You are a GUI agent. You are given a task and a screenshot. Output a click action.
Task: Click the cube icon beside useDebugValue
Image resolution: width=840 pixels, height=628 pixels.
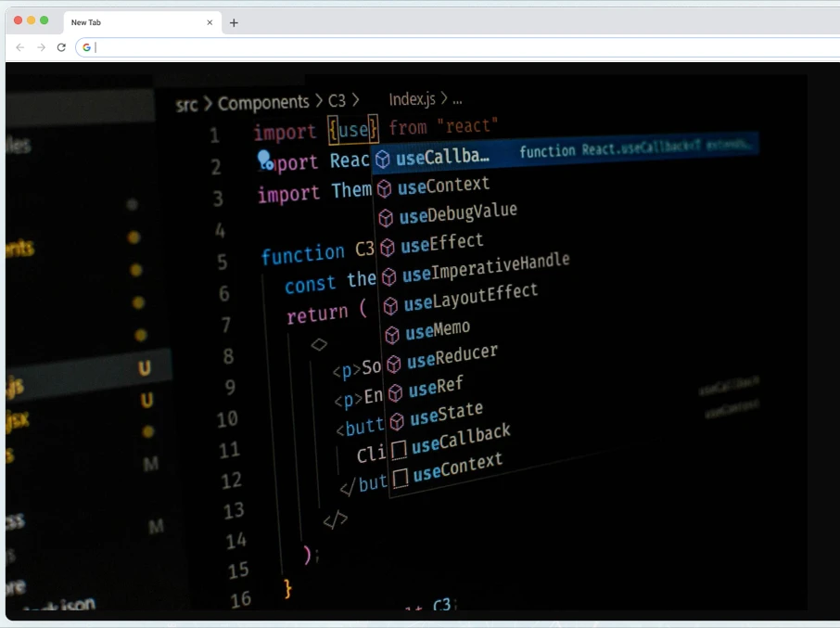(386, 218)
